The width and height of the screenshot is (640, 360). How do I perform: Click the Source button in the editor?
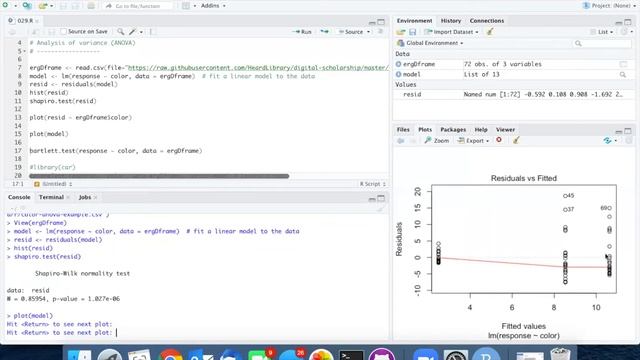350,31
